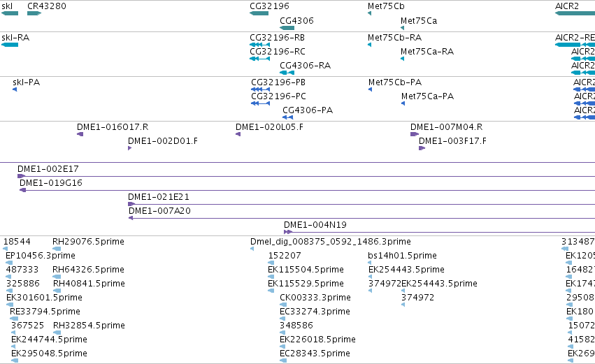Open the CG32196 gene feature

(x=259, y=13)
